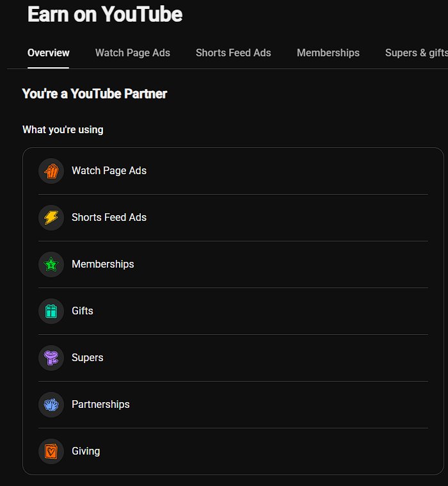Open the Watch Page Ads tab
Viewport: 448px width, 486px height.
click(x=132, y=53)
